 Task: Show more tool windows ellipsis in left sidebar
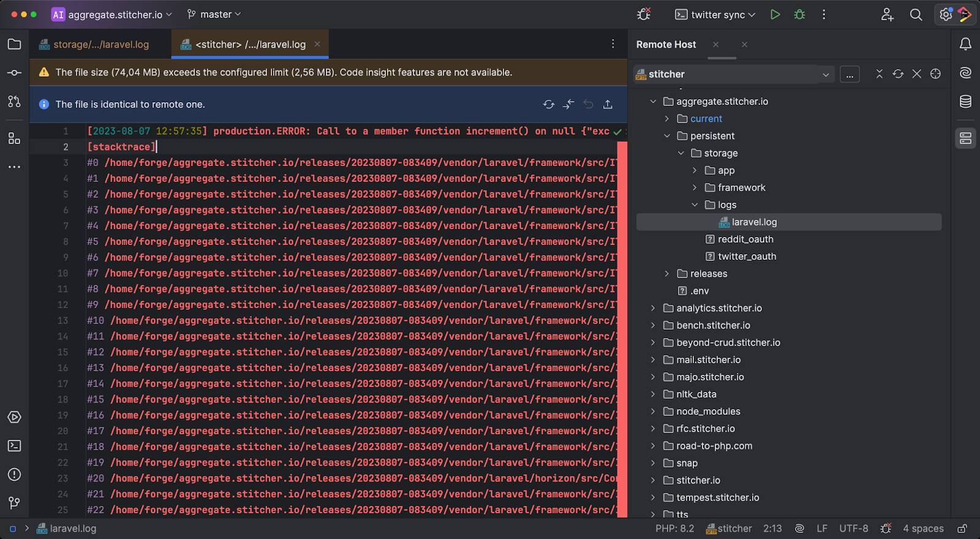pyautogui.click(x=14, y=167)
